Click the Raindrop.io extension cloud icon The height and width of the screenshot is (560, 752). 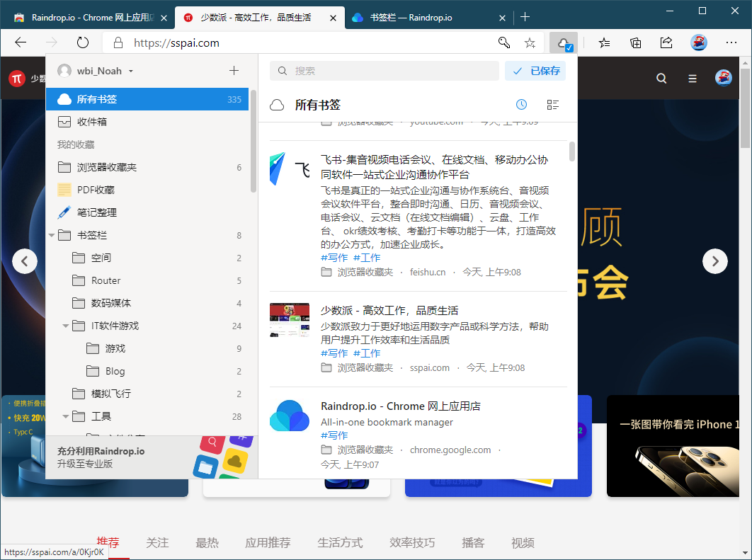pos(564,43)
